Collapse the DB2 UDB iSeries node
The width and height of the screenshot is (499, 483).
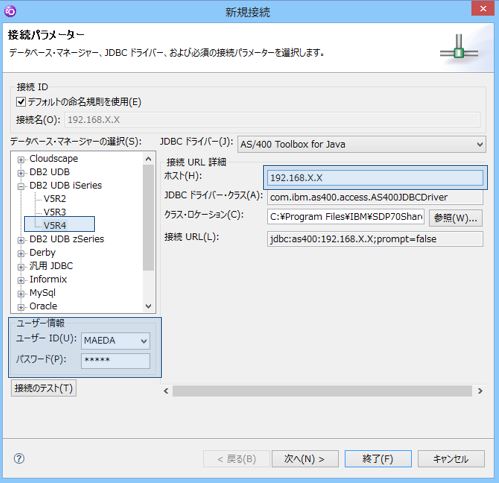pos(21,186)
